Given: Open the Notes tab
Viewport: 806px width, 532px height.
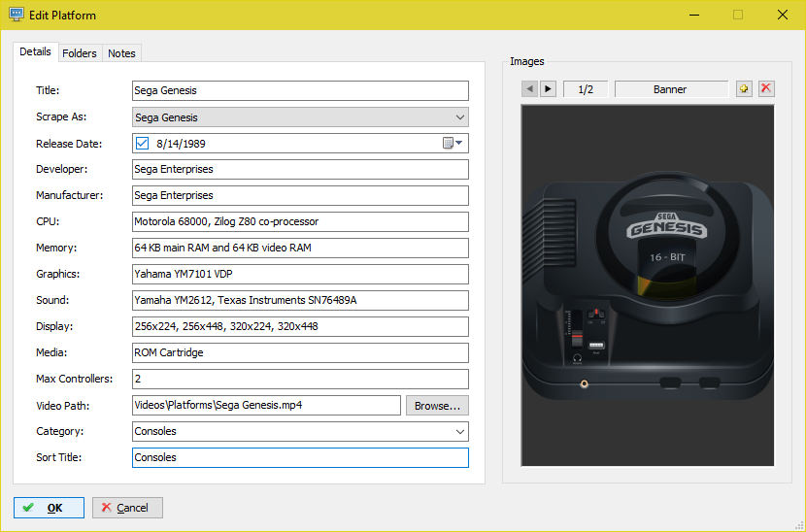Looking at the screenshot, I should (121, 53).
